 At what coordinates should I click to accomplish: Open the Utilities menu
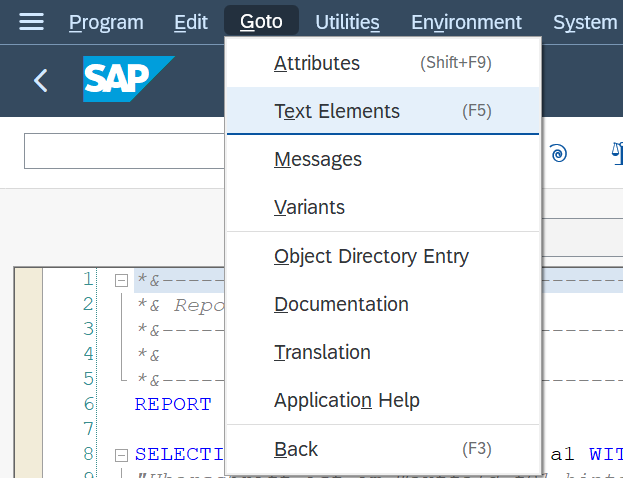click(x=347, y=22)
